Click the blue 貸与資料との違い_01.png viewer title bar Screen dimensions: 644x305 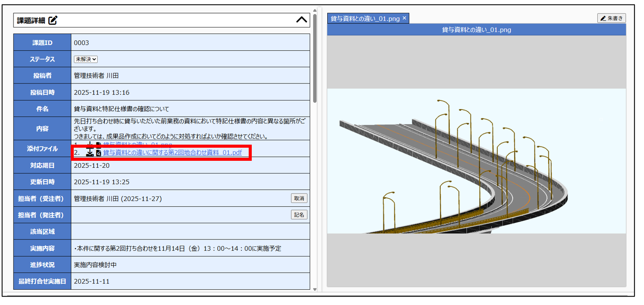tap(476, 30)
